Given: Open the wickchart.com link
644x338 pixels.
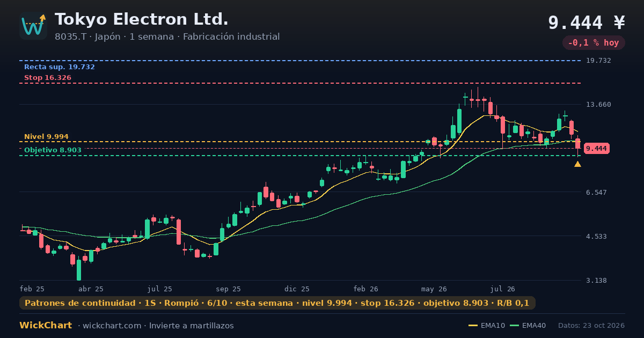Looking at the screenshot, I should [x=112, y=326].
